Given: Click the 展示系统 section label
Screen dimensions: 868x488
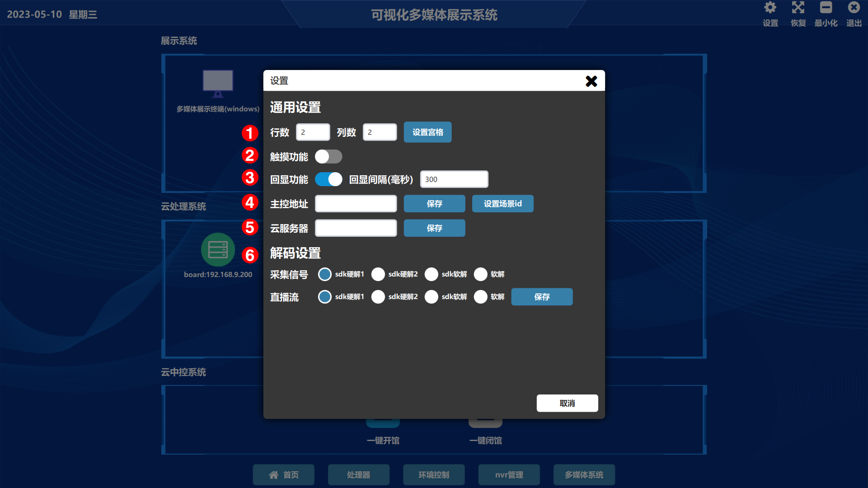Looking at the screenshot, I should point(179,41).
